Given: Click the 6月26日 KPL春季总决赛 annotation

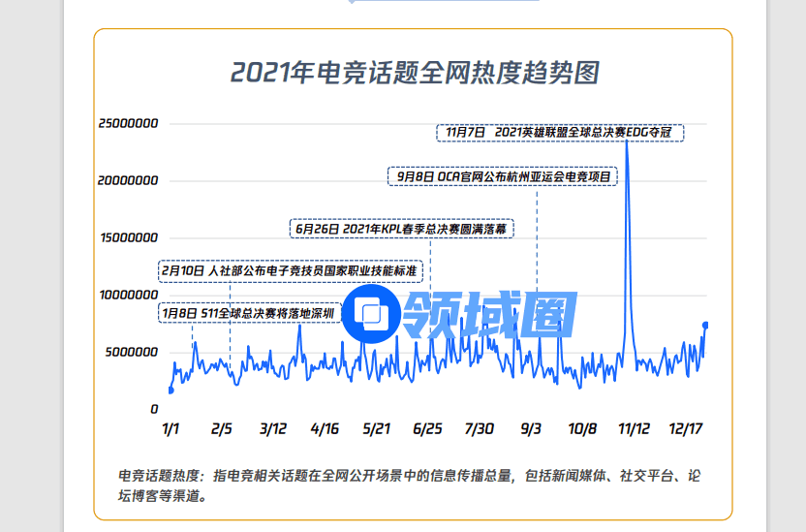Looking at the screenshot, I should [x=401, y=229].
